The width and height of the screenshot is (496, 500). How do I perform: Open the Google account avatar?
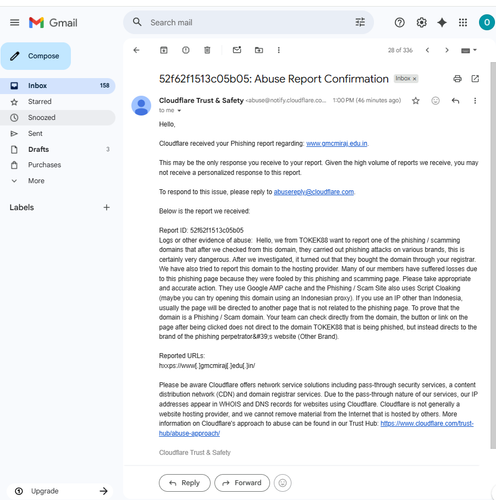coord(487,22)
